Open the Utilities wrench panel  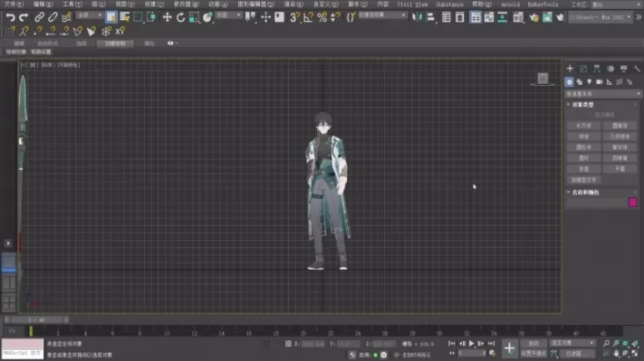click(637, 69)
